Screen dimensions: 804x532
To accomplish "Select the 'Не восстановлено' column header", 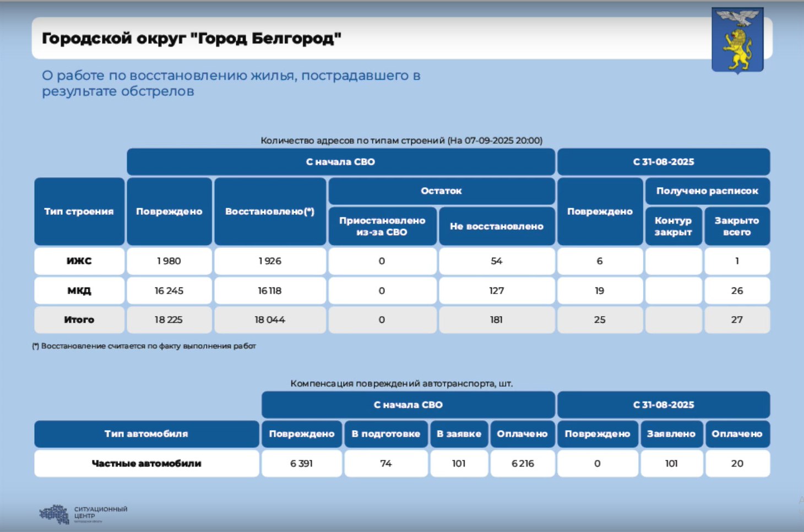I will (497, 226).
